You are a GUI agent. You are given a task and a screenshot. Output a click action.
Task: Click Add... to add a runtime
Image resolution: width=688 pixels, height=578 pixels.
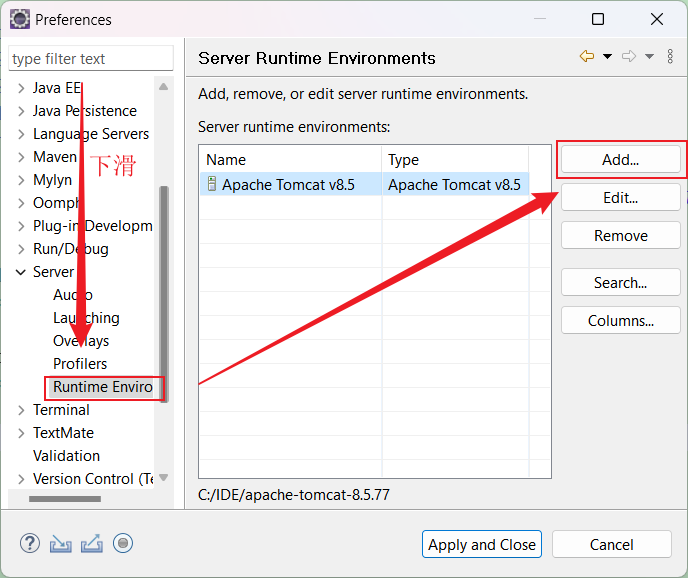pyautogui.click(x=620, y=160)
